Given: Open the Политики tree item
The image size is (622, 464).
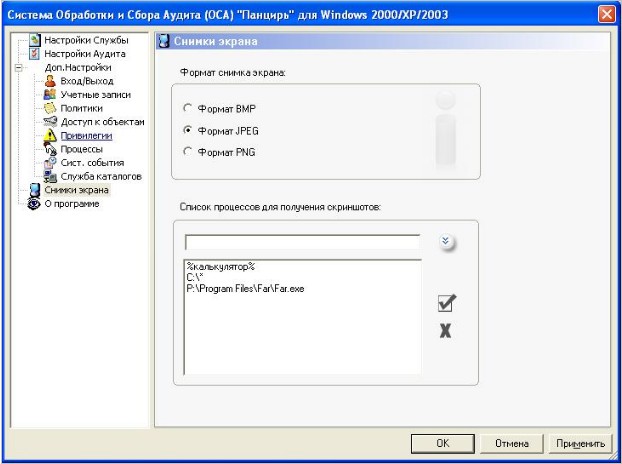Looking at the screenshot, I should coord(82,108).
